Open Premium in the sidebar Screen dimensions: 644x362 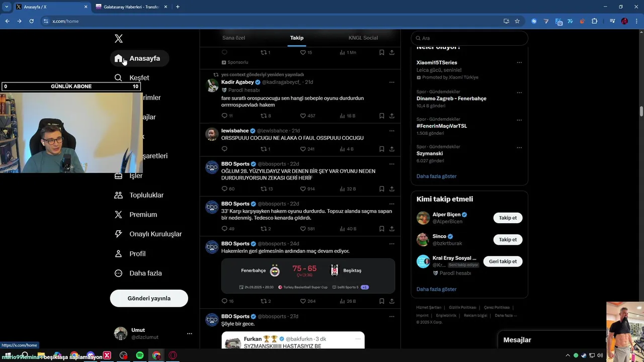coord(136,215)
